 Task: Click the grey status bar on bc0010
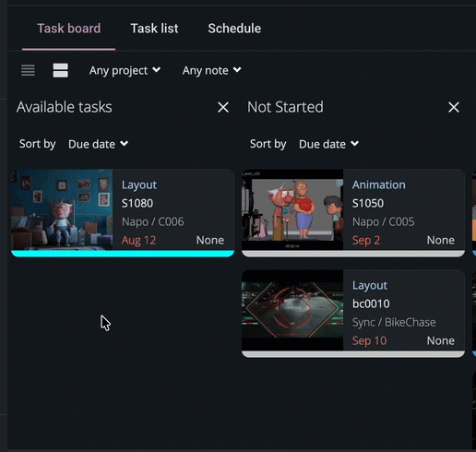(x=353, y=354)
